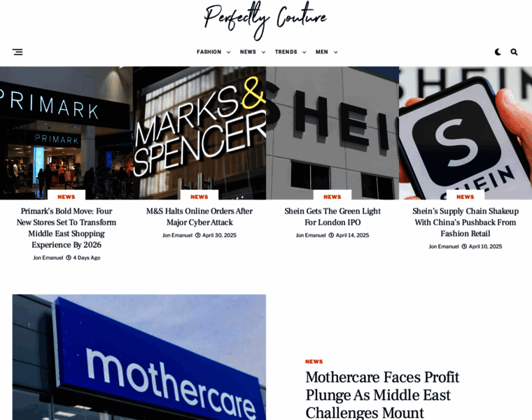Click the Mothercare sign image
Viewport: 532px width, 420px height.
pyautogui.click(x=139, y=357)
